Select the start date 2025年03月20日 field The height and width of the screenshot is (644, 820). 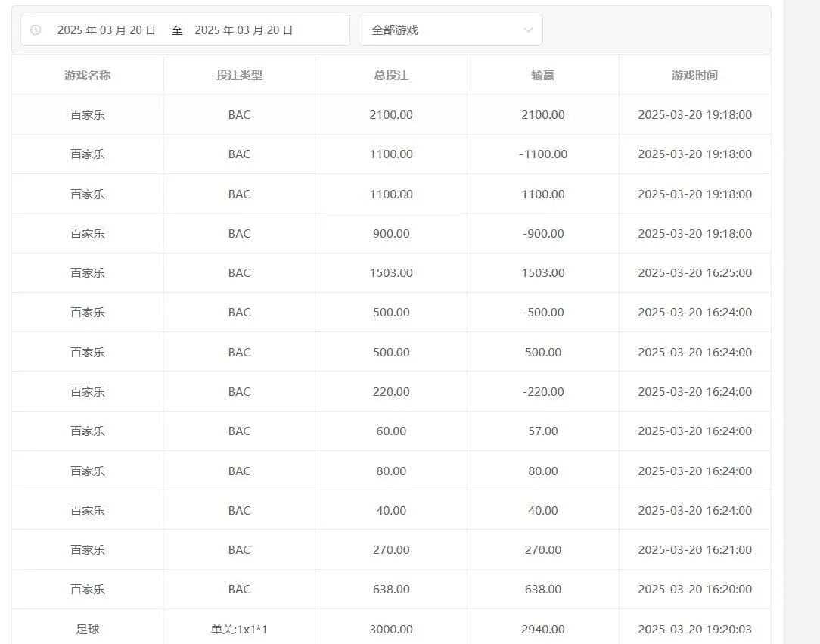click(x=107, y=30)
